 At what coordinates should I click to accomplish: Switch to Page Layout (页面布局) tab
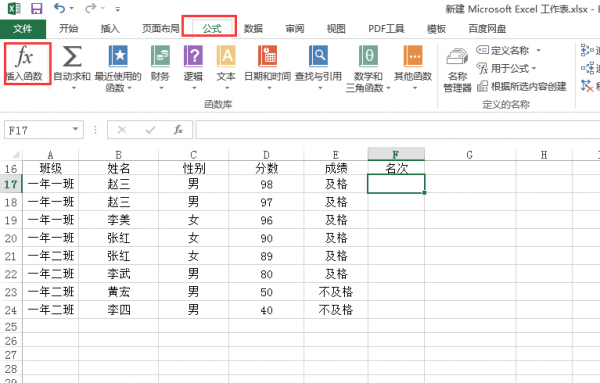(160, 29)
